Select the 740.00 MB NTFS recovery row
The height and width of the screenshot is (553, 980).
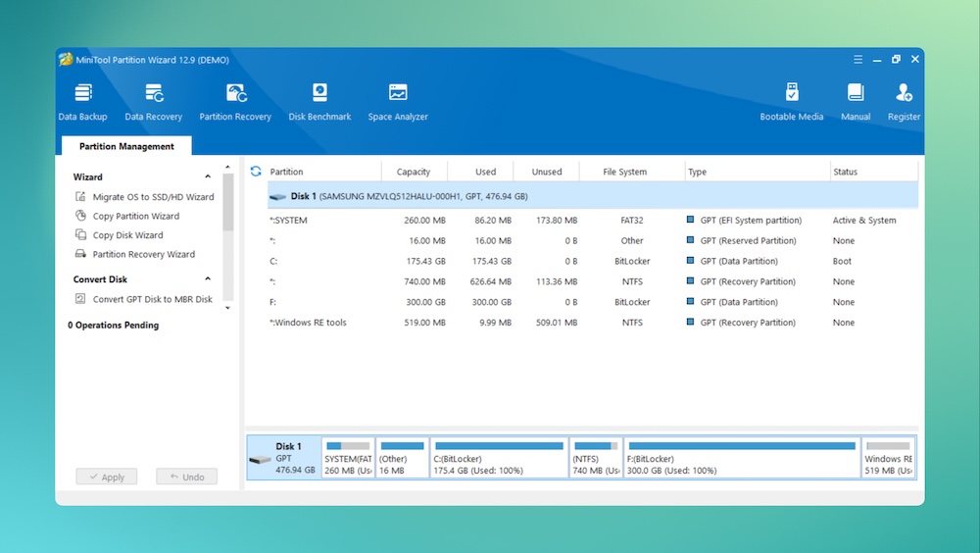(x=593, y=281)
